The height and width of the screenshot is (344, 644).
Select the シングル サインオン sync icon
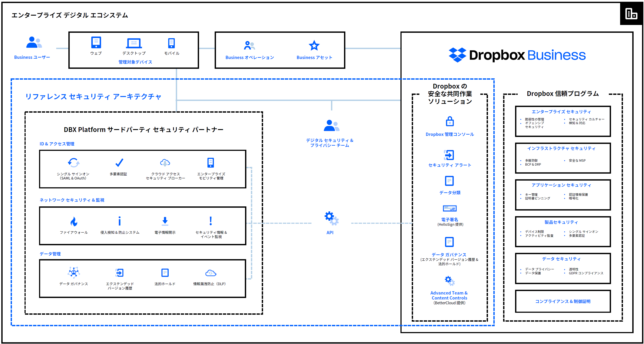[74, 163]
